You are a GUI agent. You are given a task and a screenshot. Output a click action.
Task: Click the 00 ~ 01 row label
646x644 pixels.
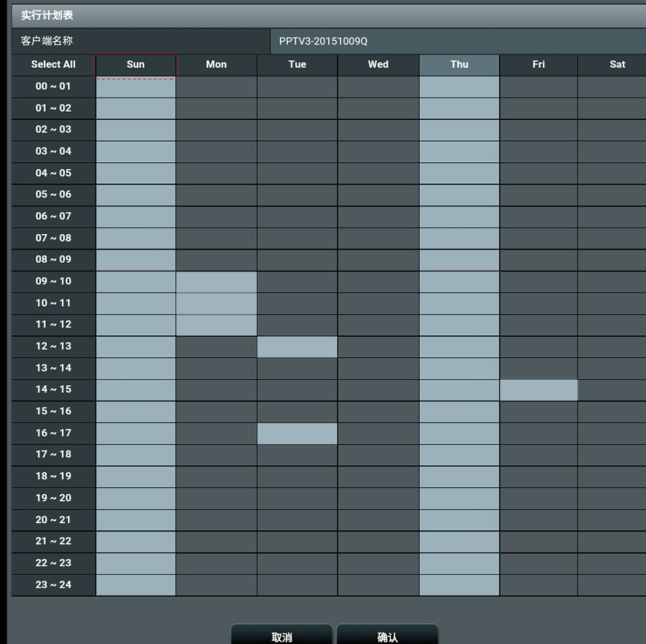tap(53, 87)
